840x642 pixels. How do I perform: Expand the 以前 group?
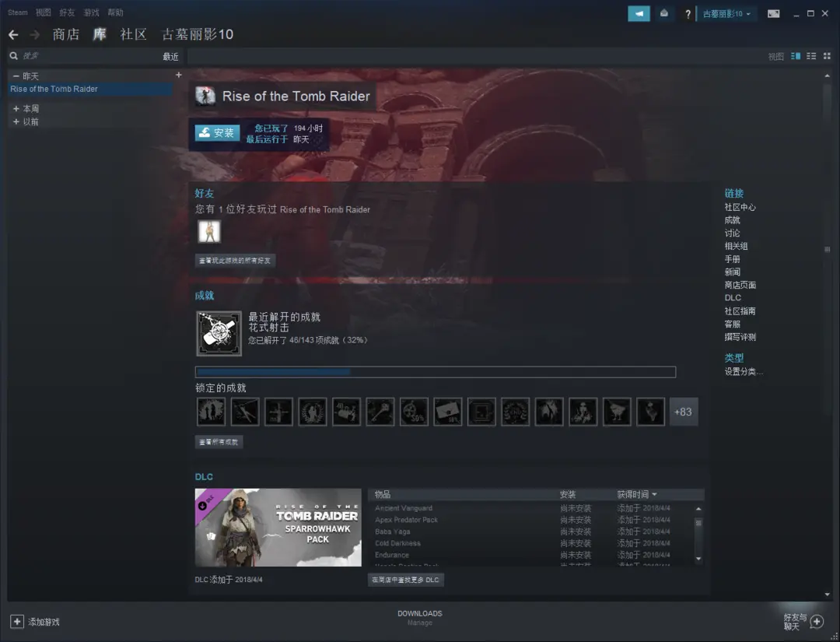(x=16, y=121)
